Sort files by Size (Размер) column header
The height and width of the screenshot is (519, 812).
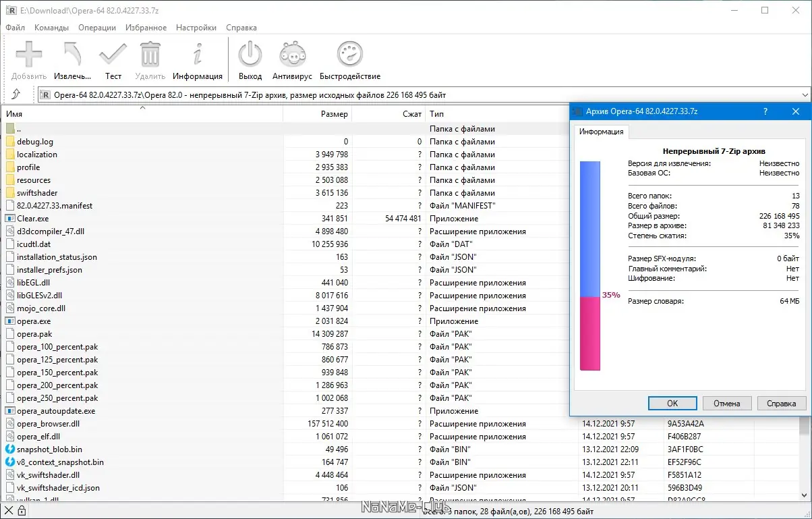334,114
